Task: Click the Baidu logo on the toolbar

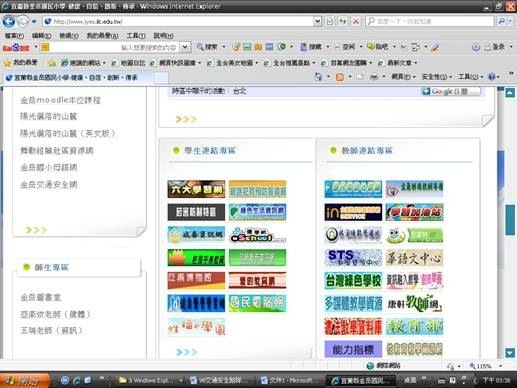Action: tap(16, 48)
